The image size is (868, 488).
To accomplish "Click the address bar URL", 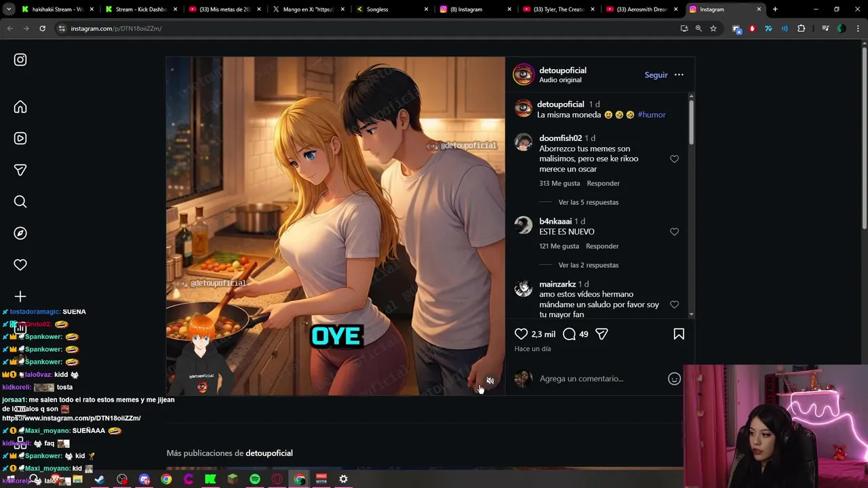I will pyautogui.click(x=116, y=28).
